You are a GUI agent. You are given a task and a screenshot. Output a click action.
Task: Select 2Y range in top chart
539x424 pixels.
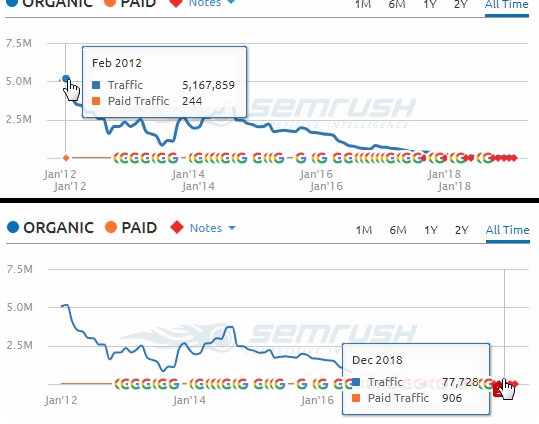[461, 4]
